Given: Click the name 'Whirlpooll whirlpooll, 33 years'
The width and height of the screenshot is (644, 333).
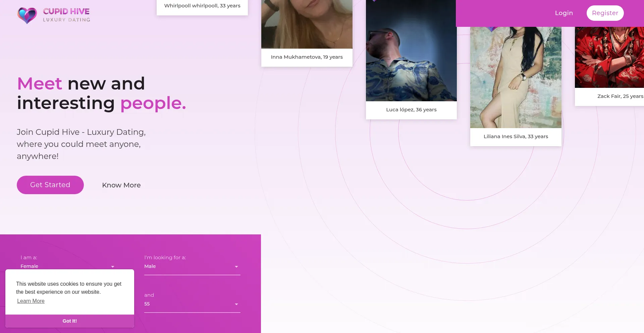Looking at the screenshot, I should [202, 6].
